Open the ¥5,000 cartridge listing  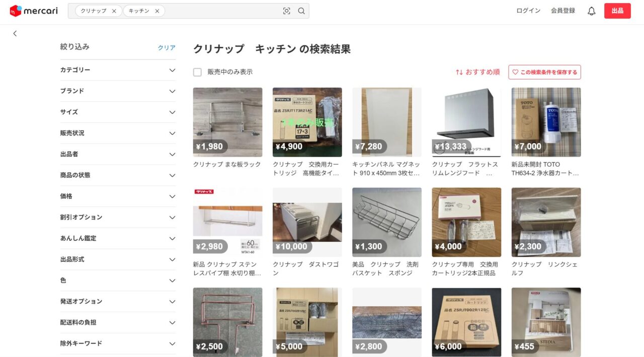click(x=307, y=322)
